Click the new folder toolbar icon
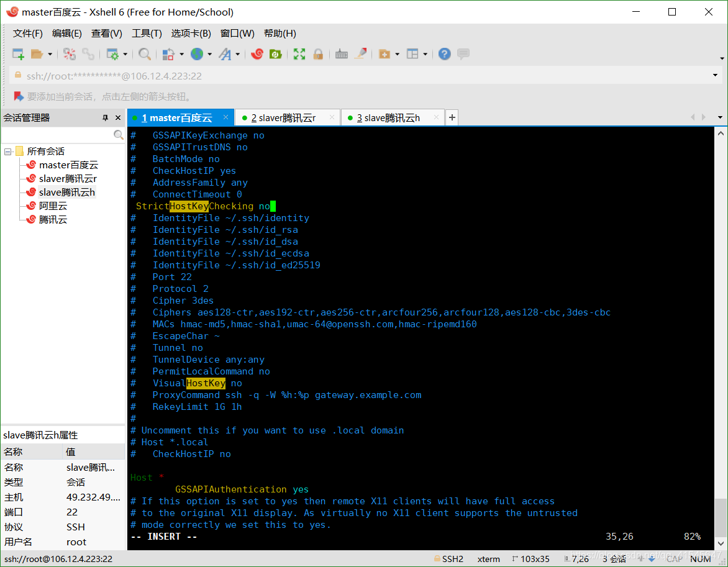Screen dimensions: 728x567 (384, 54)
